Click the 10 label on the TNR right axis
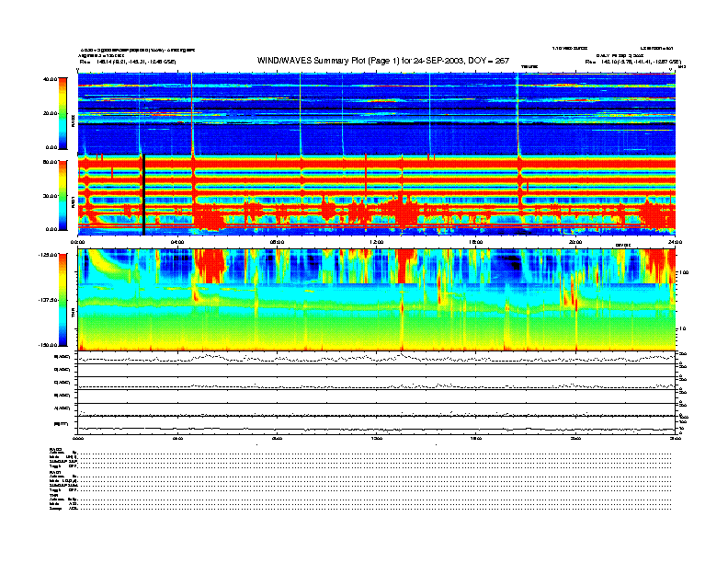The height and width of the screenshot is (563, 728). (682, 328)
